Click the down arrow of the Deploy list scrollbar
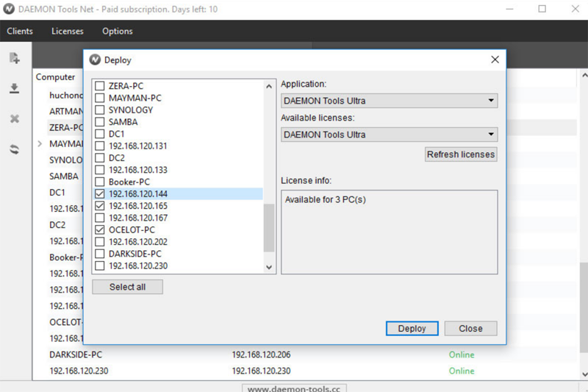This screenshot has height=392, width=588. pos(269,267)
